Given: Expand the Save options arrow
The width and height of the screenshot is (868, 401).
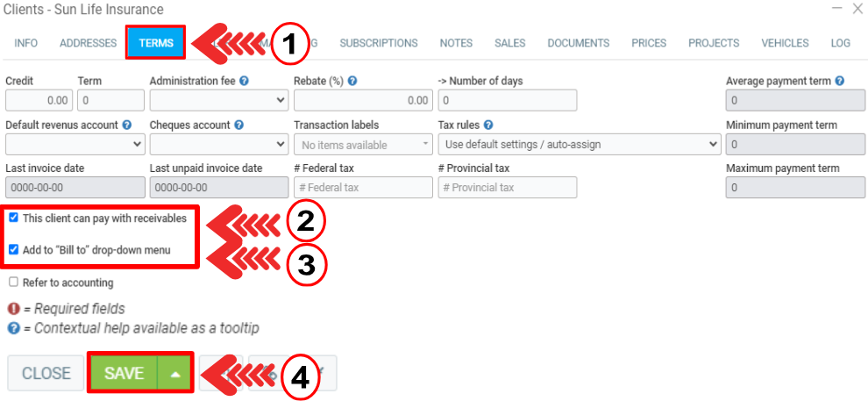Looking at the screenshot, I should pyautogui.click(x=175, y=373).
